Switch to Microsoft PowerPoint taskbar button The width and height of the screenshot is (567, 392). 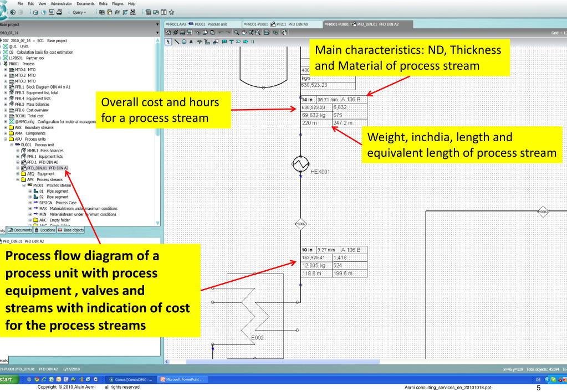coord(182,379)
